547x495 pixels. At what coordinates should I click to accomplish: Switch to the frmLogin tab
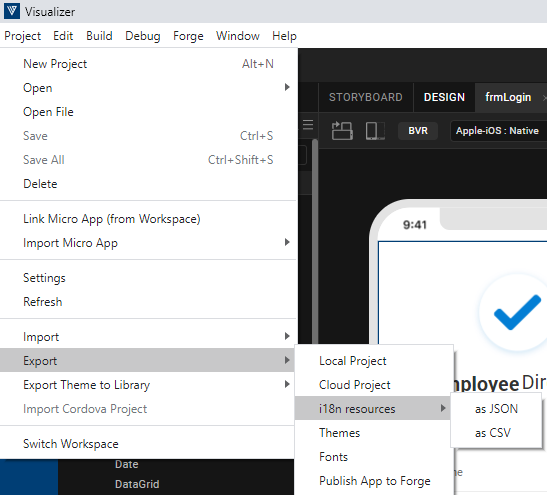click(508, 97)
